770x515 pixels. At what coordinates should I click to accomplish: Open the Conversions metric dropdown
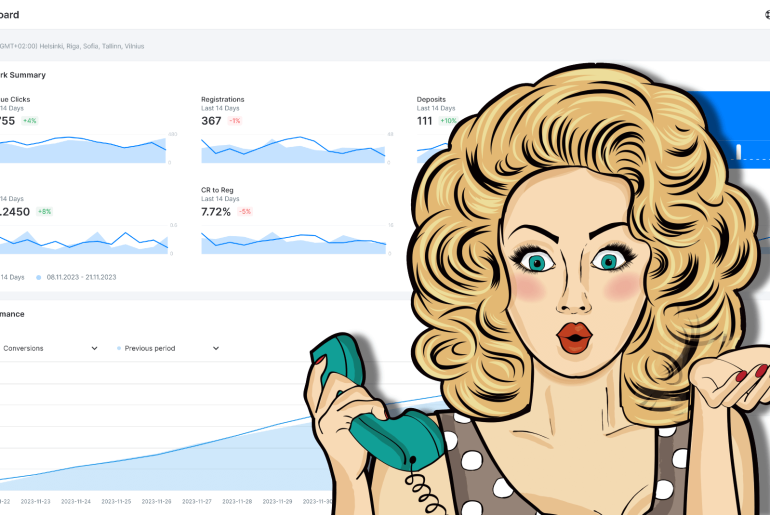tap(49, 348)
